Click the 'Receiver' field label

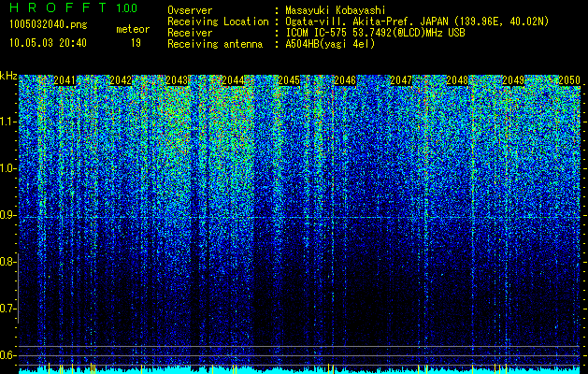pyautogui.click(x=190, y=33)
